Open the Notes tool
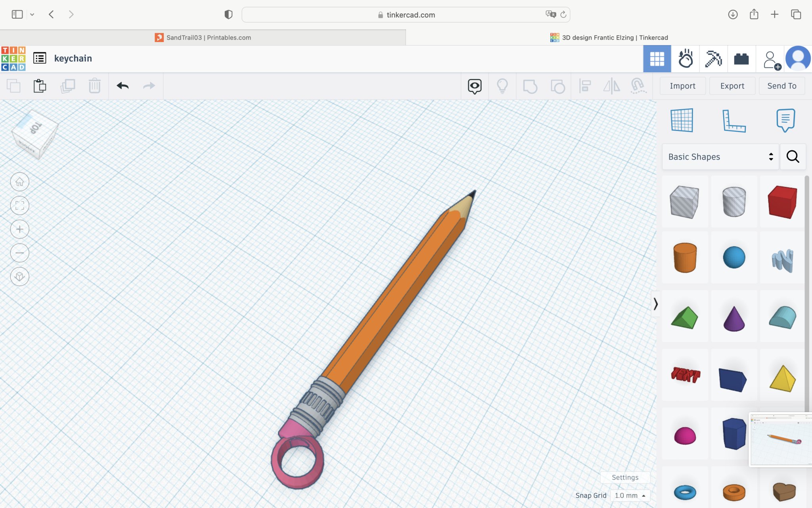Viewport: 812px width, 508px height. [785, 120]
